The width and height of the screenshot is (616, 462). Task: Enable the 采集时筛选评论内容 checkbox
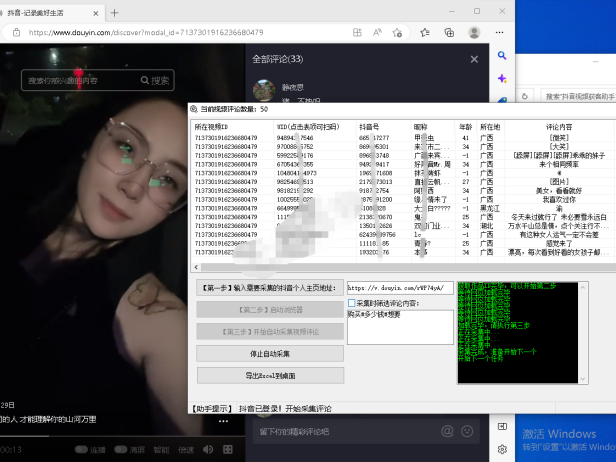tap(352, 303)
